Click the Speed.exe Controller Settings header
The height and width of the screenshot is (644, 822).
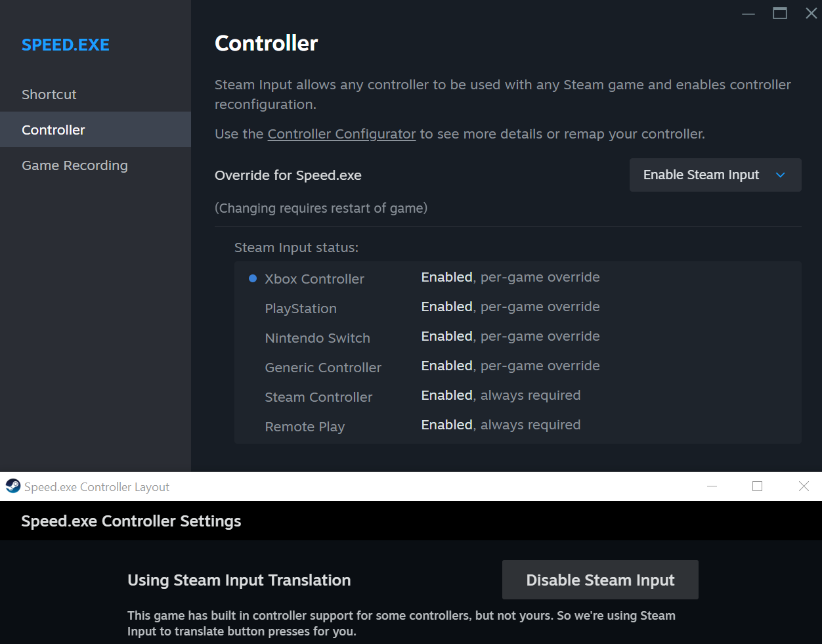[131, 521]
